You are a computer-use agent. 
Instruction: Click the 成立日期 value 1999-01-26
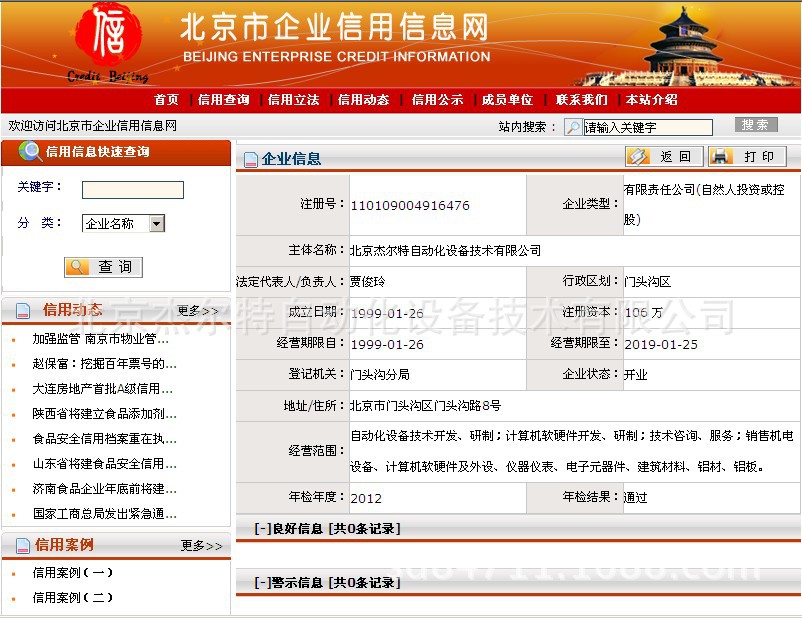pos(387,313)
